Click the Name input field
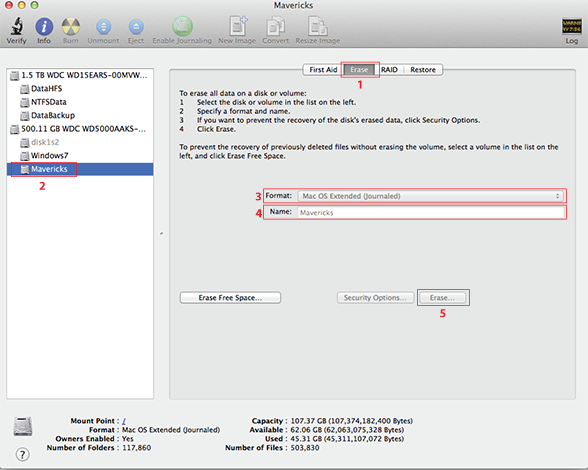588x470 pixels. (431, 213)
